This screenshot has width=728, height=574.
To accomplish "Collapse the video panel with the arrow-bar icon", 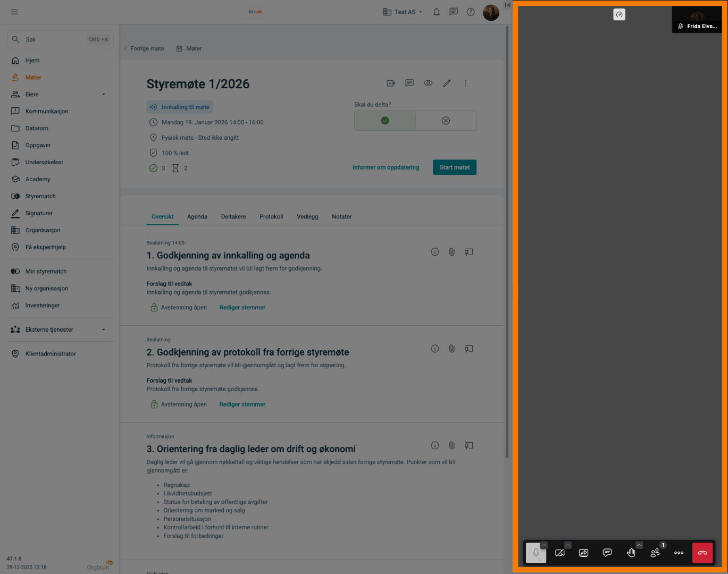I will point(508,5).
